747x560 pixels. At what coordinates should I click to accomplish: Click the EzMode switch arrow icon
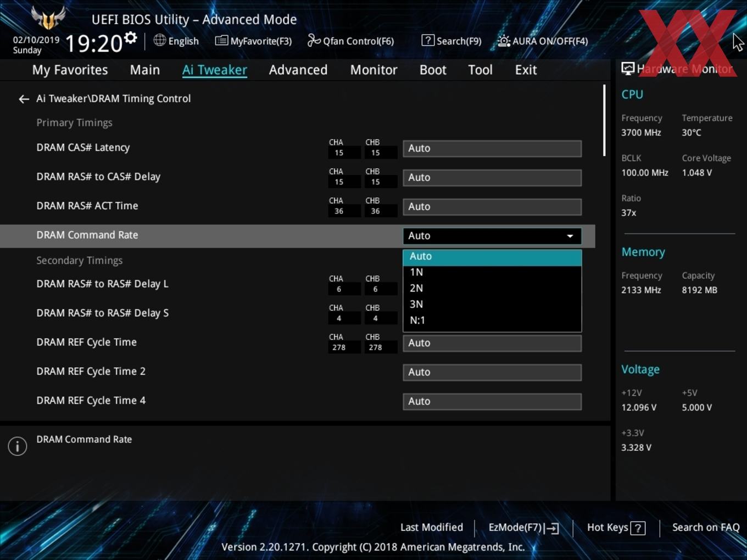[552, 528]
